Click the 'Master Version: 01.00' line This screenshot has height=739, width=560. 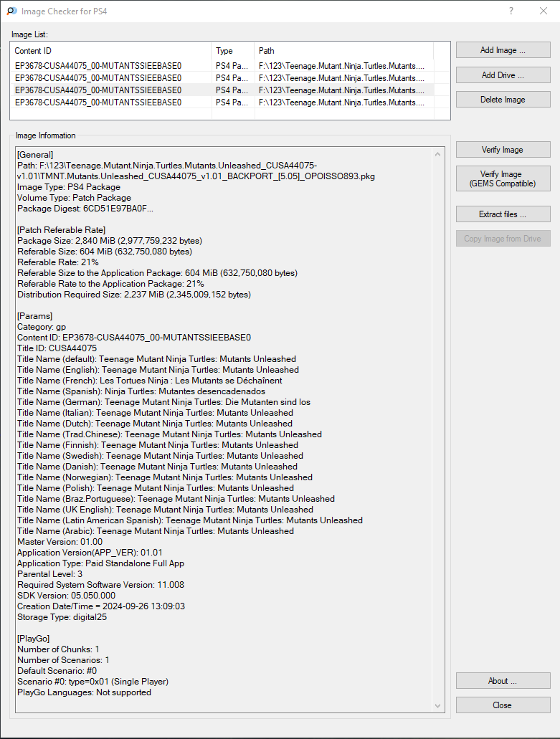tap(60, 541)
